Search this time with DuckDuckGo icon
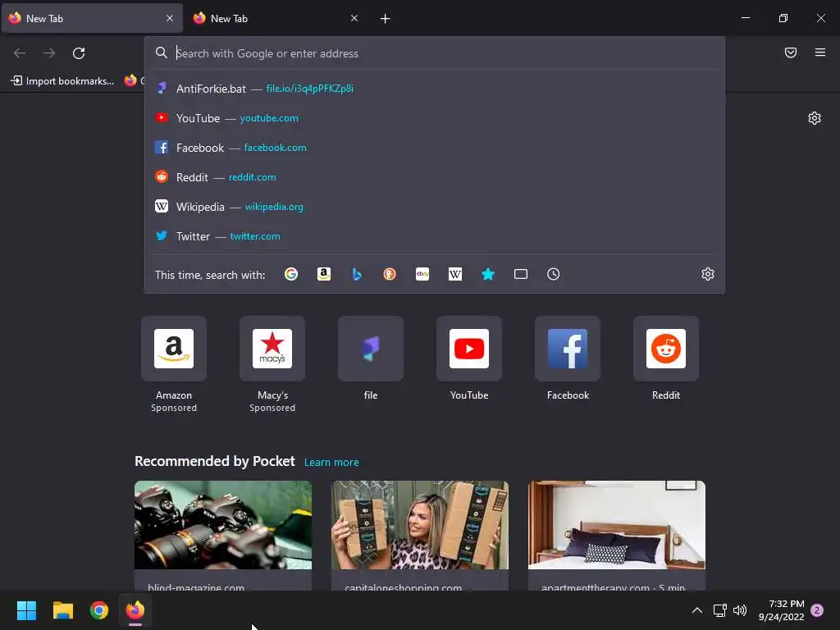Screen dimensions: 840x630 pyautogui.click(x=390, y=274)
